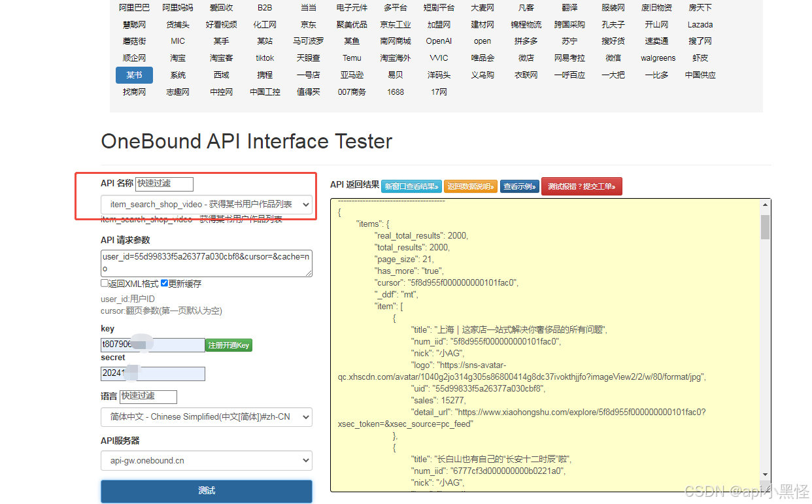Open the API 名称 dropdown list
The height and width of the screenshot is (504, 812).
207,205
